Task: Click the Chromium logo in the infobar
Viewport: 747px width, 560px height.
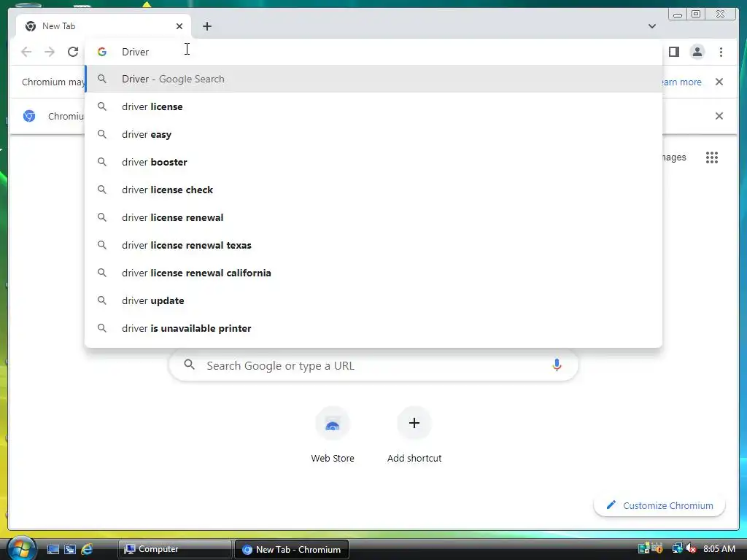Action: tap(29, 116)
